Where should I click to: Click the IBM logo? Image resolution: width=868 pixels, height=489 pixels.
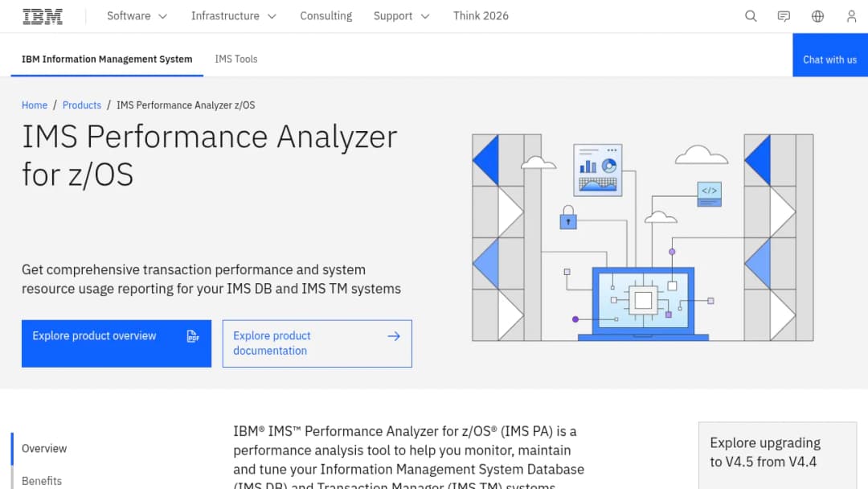click(x=43, y=16)
